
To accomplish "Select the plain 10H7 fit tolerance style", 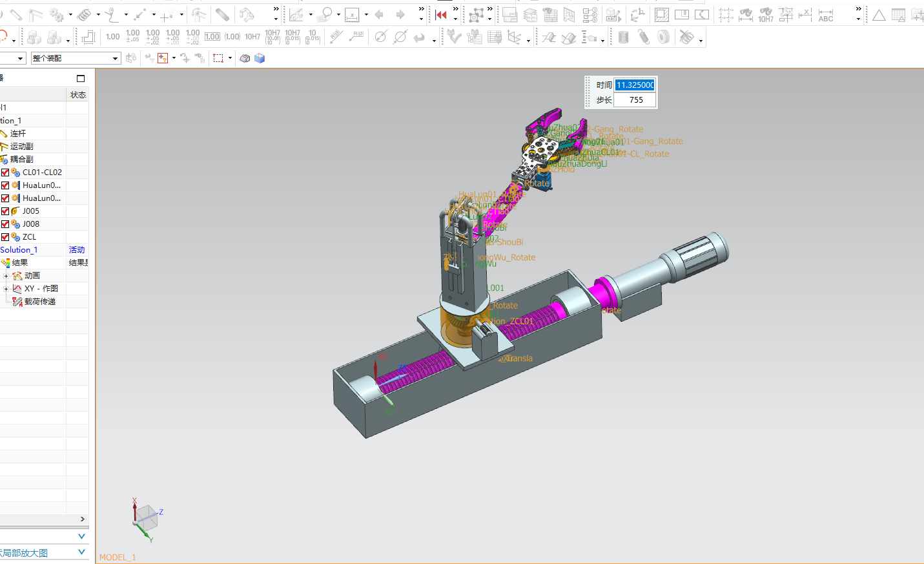I will click(x=252, y=37).
